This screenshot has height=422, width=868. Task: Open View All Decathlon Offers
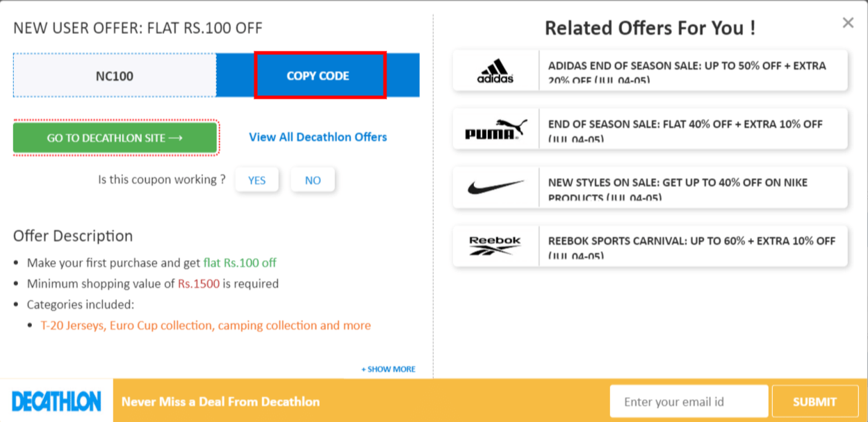point(318,137)
